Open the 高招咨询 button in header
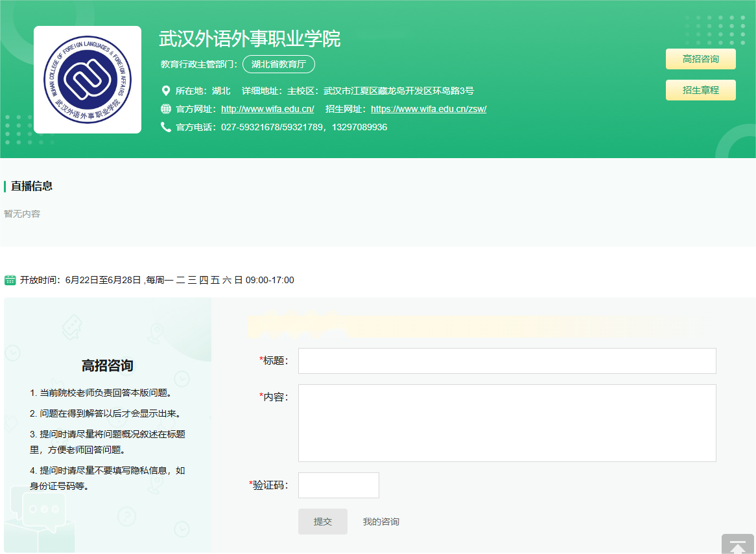The width and height of the screenshot is (756, 554). pyautogui.click(x=700, y=59)
